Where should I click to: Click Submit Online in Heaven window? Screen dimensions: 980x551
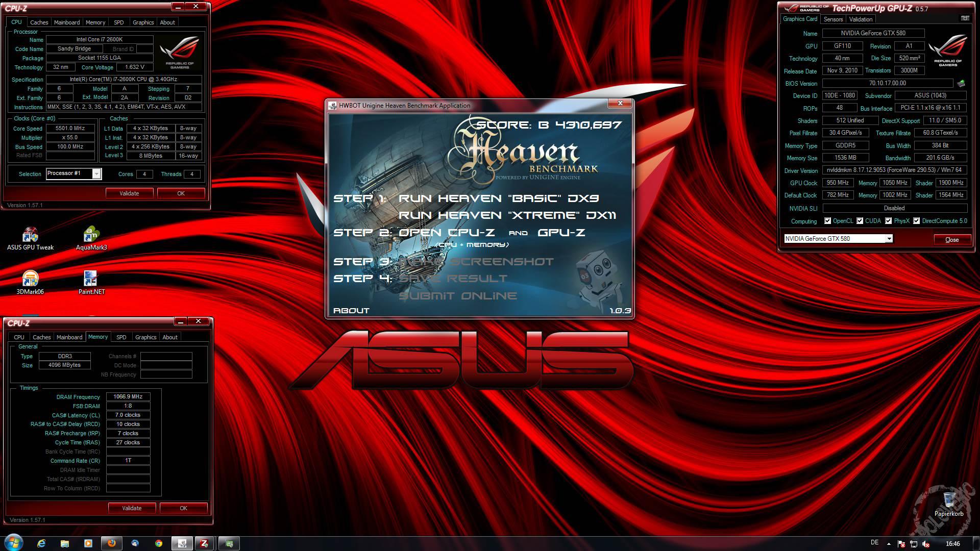[458, 296]
